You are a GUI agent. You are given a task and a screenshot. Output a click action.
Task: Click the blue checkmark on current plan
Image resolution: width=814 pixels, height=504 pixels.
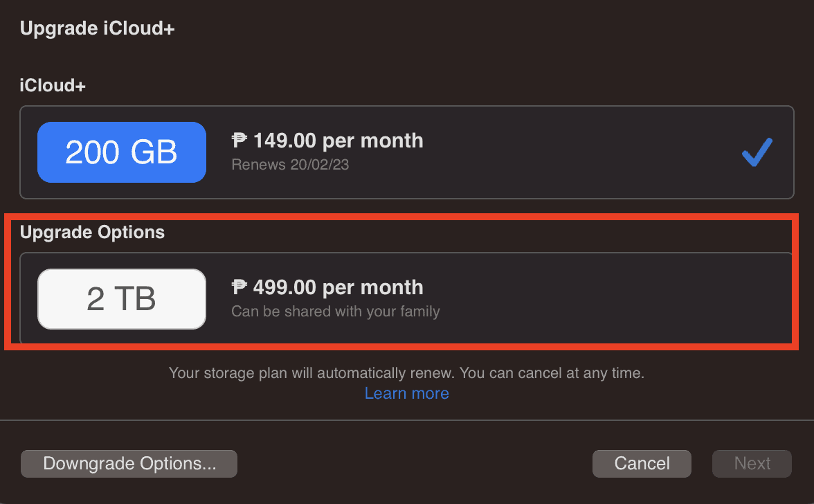coord(757,152)
